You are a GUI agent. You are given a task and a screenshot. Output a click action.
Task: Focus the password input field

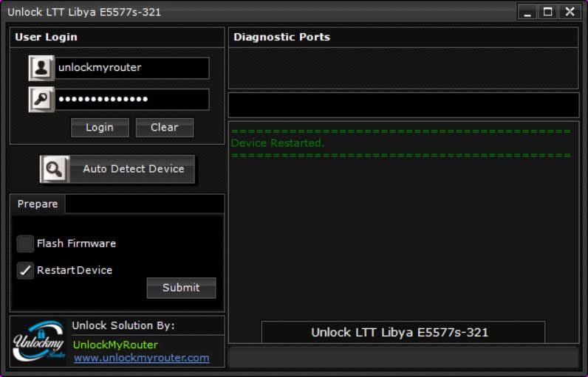132,100
